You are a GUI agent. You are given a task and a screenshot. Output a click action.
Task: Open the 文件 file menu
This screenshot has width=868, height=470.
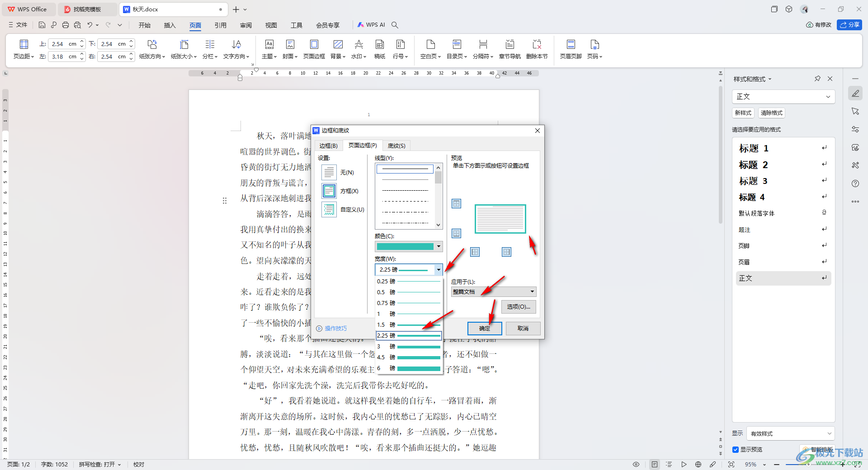18,25
